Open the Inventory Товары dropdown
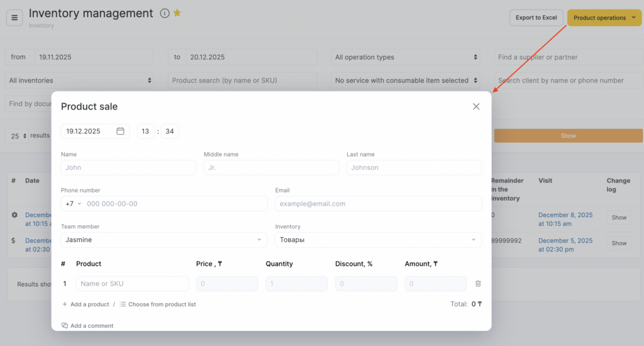This screenshot has width=644, height=346. [378, 240]
